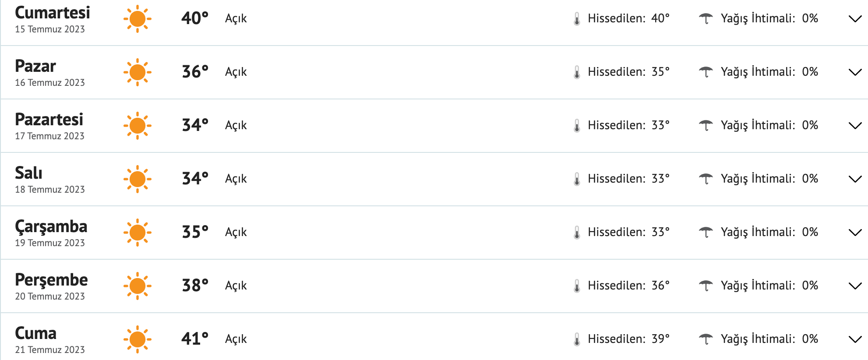Open Salı forecast details chevron
Image resolution: width=868 pixels, height=360 pixels.
coord(855,179)
